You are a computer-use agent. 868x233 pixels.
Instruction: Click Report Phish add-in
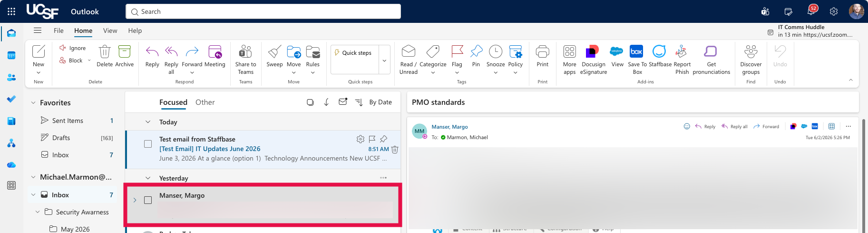coord(682,60)
